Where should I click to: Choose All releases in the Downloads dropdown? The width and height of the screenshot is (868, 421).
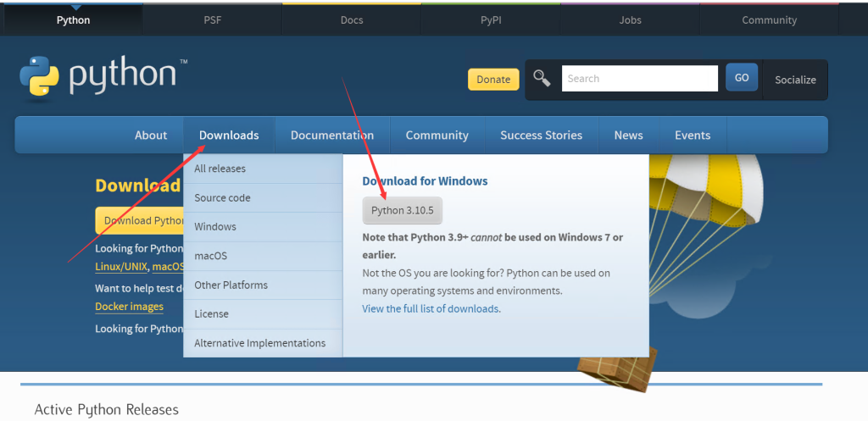tap(263, 169)
